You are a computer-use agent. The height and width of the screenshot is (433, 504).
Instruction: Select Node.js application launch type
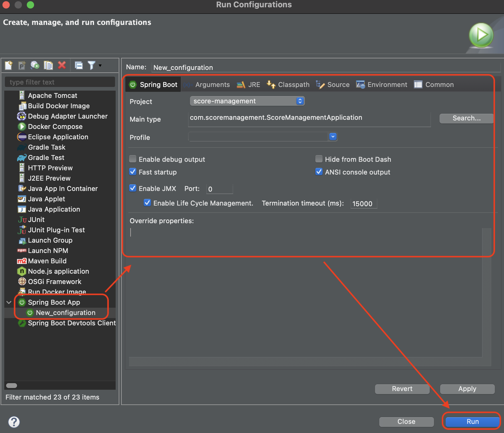click(58, 271)
